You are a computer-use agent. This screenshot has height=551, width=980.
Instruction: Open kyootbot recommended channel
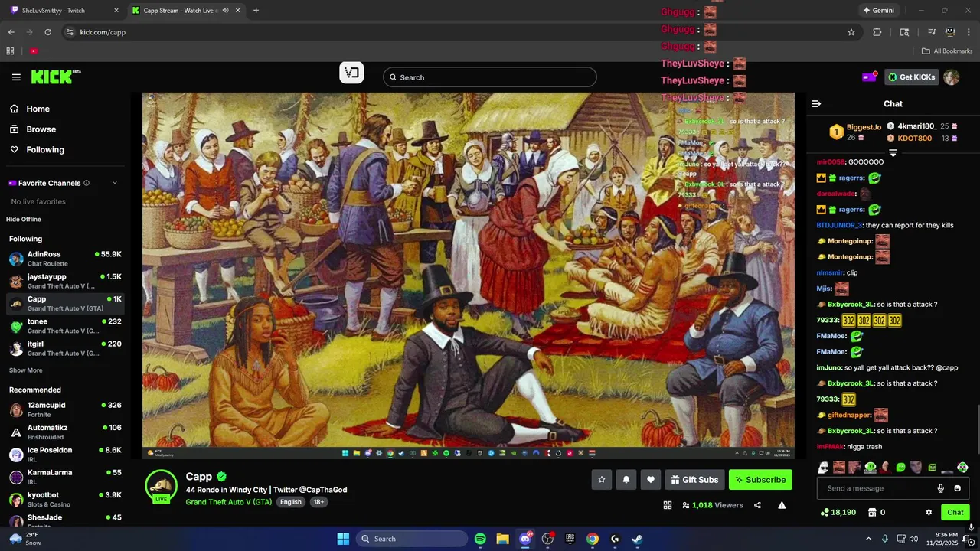click(64, 500)
